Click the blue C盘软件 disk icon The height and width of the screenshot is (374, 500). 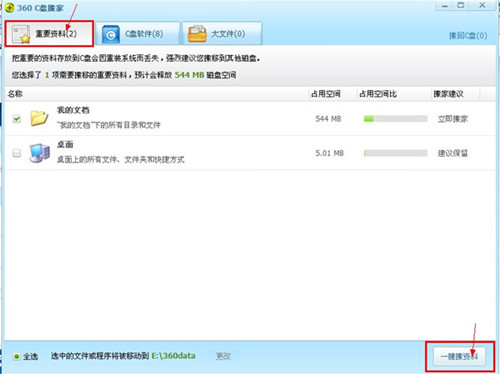click(111, 34)
